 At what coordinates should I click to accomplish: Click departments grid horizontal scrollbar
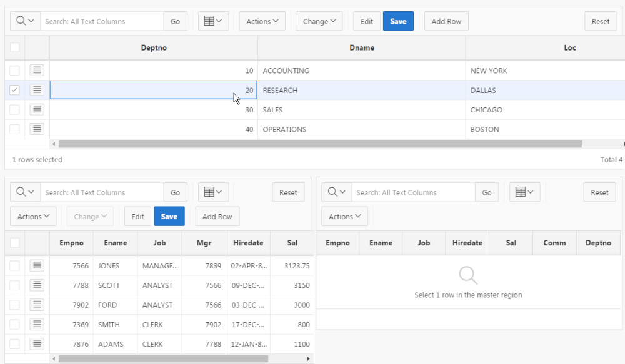pyautogui.click(x=320, y=144)
